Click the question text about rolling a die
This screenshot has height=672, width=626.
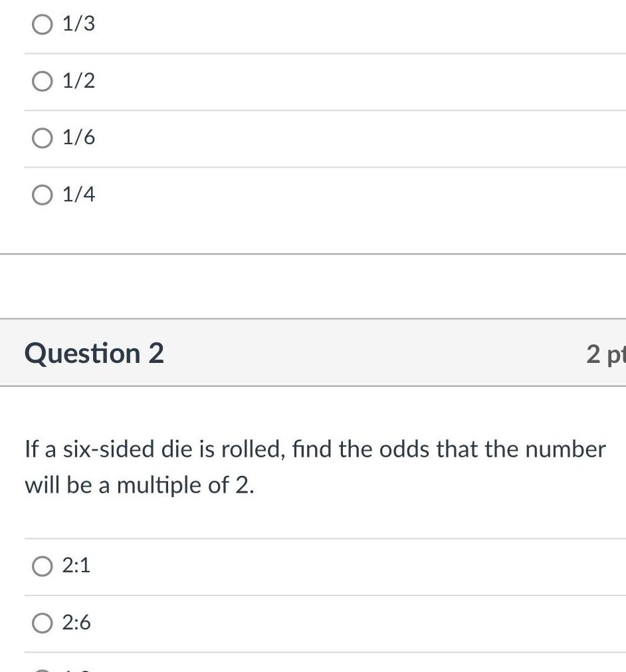pos(315,449)
